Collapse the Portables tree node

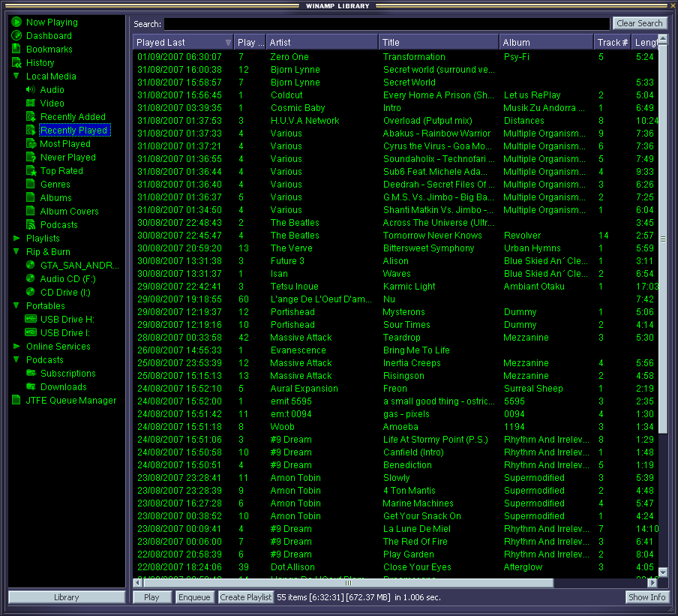[16, 305]
